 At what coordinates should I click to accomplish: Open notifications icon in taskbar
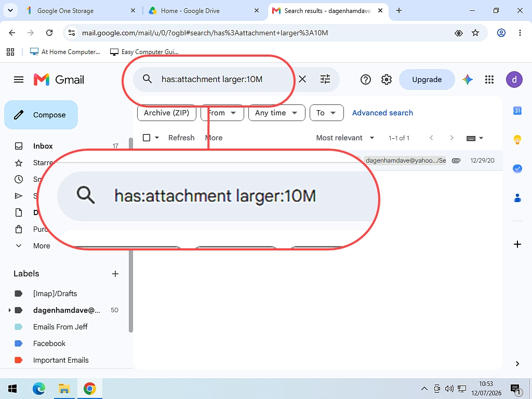tap(515, 389)
